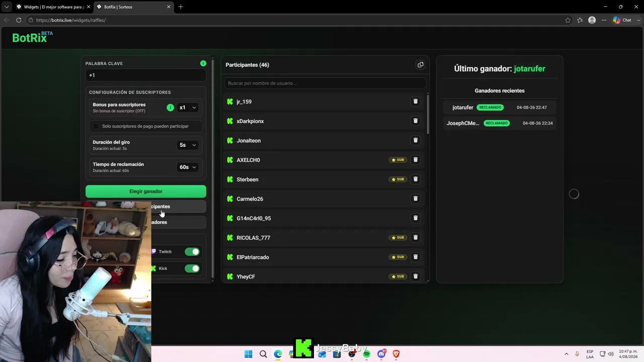Click the Elegir ganador button

coord(146,191)
